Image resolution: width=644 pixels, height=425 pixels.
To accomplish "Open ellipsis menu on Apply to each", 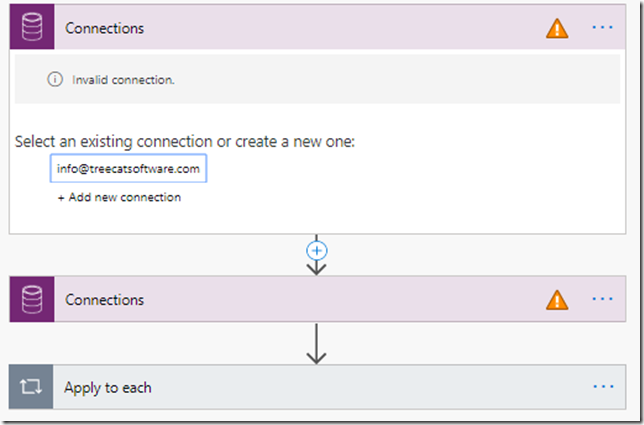I will 603,386.
